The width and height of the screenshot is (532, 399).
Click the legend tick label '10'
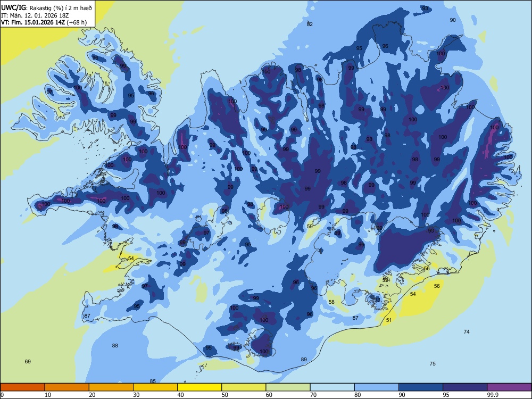click(x=48, y=395)
